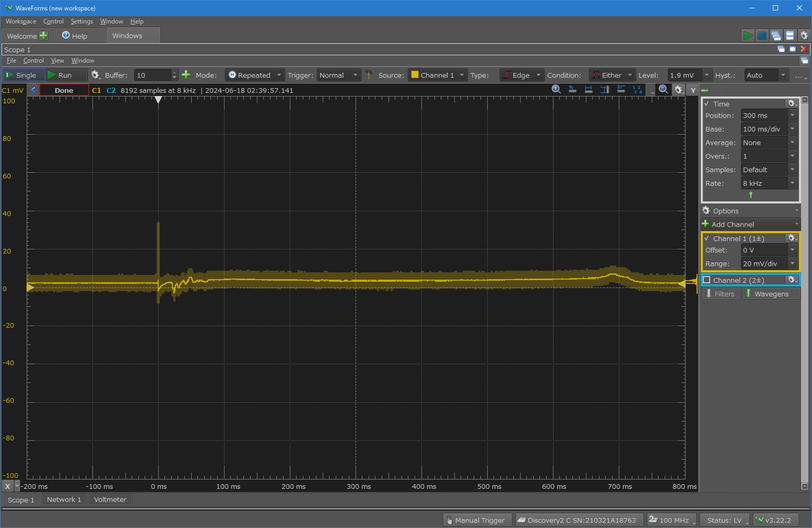
Task: Open Range dropdown 20 mV/div
Action: pyautogui.click(x=792, y=263)
